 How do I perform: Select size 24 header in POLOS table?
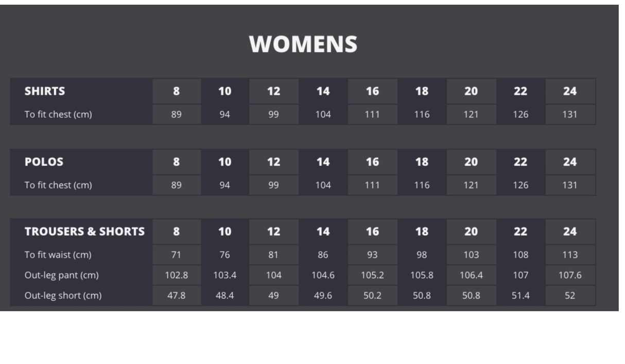point(569,162)
